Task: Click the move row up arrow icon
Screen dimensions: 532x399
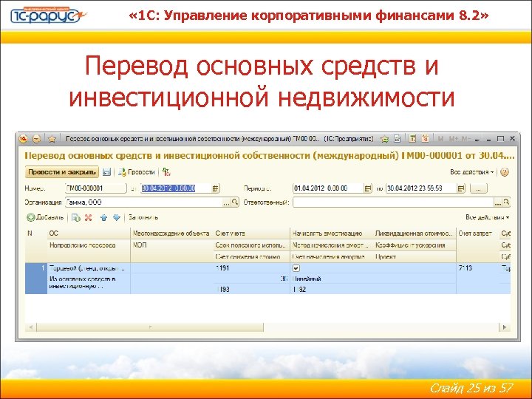Action: (104, 217)
